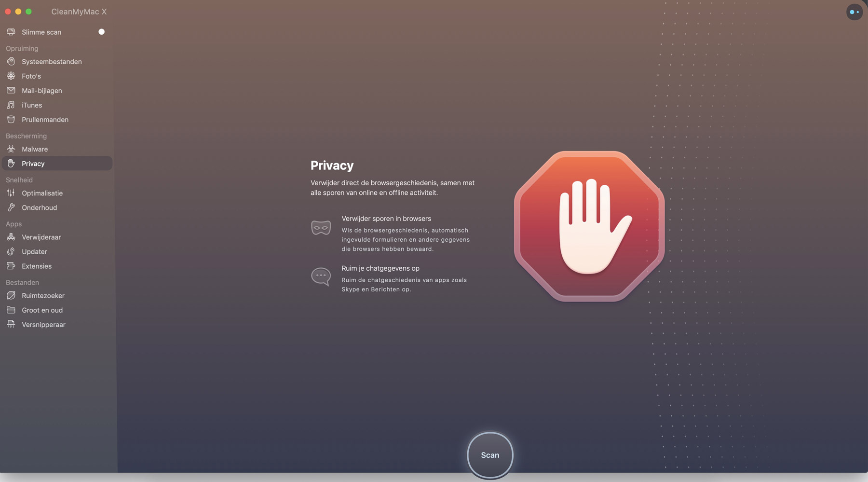Select Prullenmanden label
868x482 pixels.
pyautogui.click(x=45, y=120)
